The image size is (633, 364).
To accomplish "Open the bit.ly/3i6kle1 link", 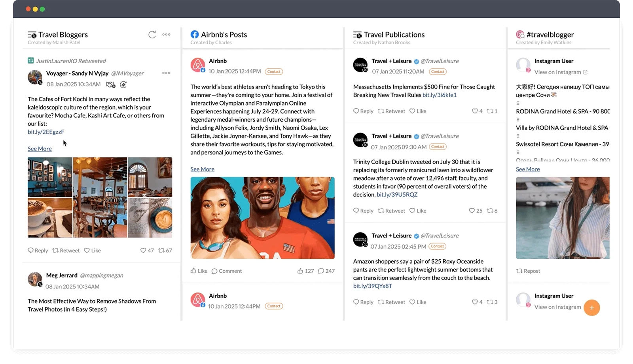I will click(x=440, y=95).
